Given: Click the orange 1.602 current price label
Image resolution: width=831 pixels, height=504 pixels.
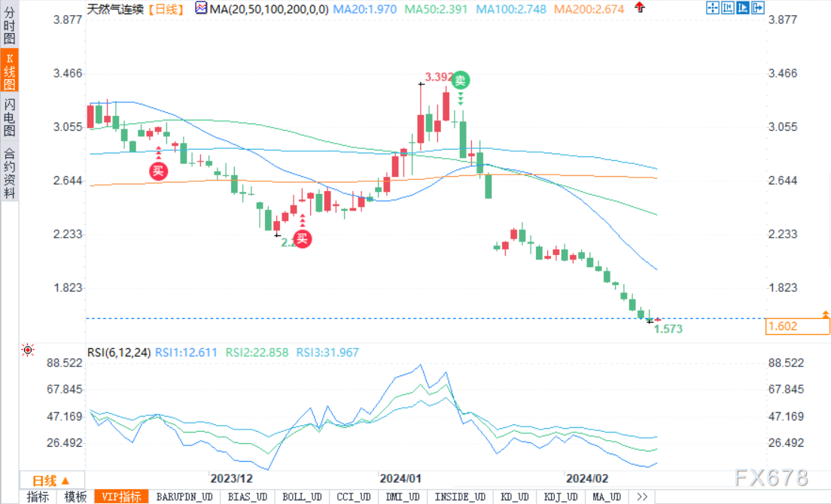Looking at the screenshot, I should 798,326.
